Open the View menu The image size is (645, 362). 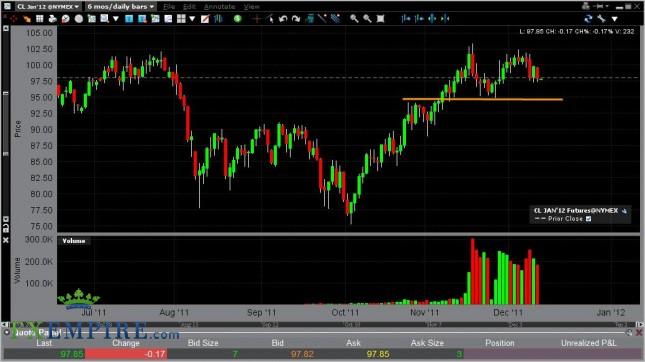click(251, 7)
